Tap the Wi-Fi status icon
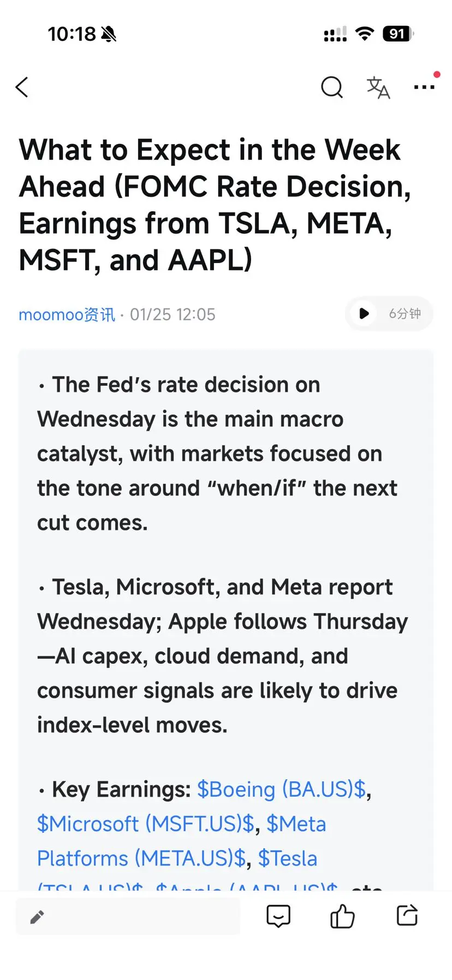The width and height of the screenshot is (452, 980). point(364,34)
